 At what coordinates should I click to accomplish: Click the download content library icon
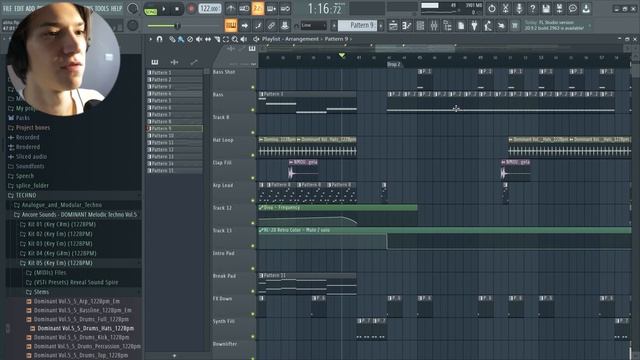click(x=586, y=9)
